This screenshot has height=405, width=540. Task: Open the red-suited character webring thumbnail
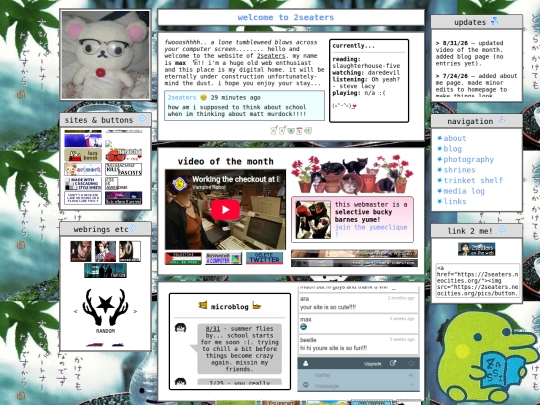105,251
